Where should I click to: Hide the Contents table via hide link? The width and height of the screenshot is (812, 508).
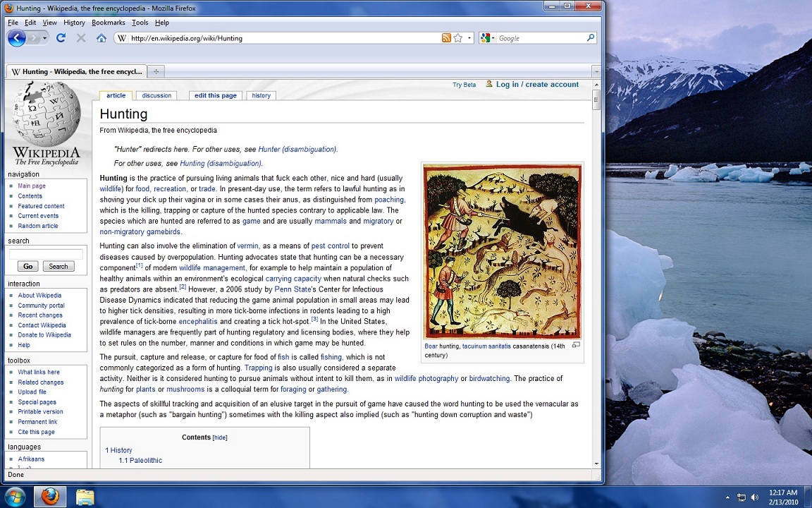point(220,437)
